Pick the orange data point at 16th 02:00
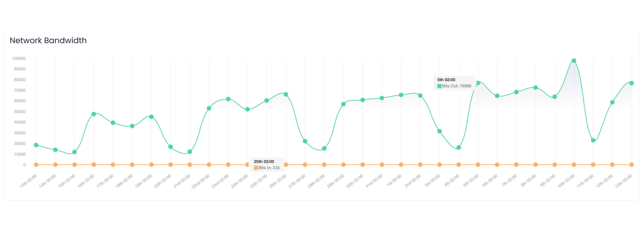Image resolution: width=644 pixels, height=234 pixels. pyautogui.click(x=94, y=164)
